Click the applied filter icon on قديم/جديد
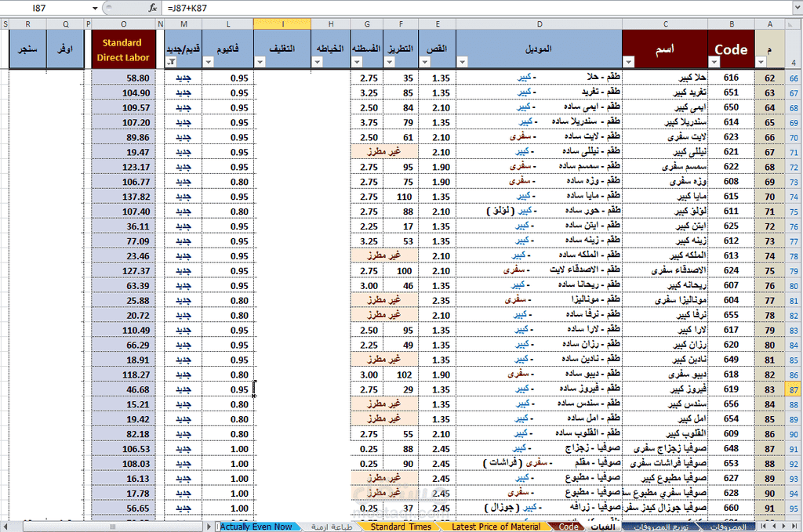 click(171, 62)
